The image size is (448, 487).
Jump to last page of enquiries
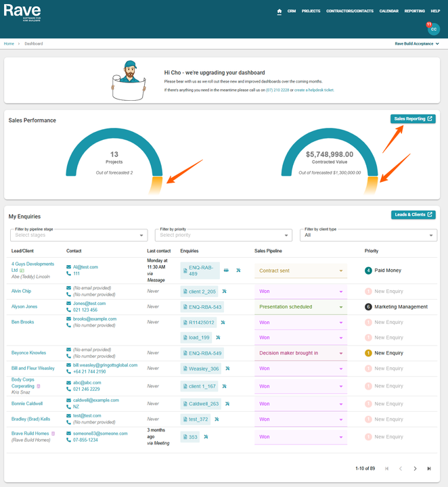pos(429,468)
